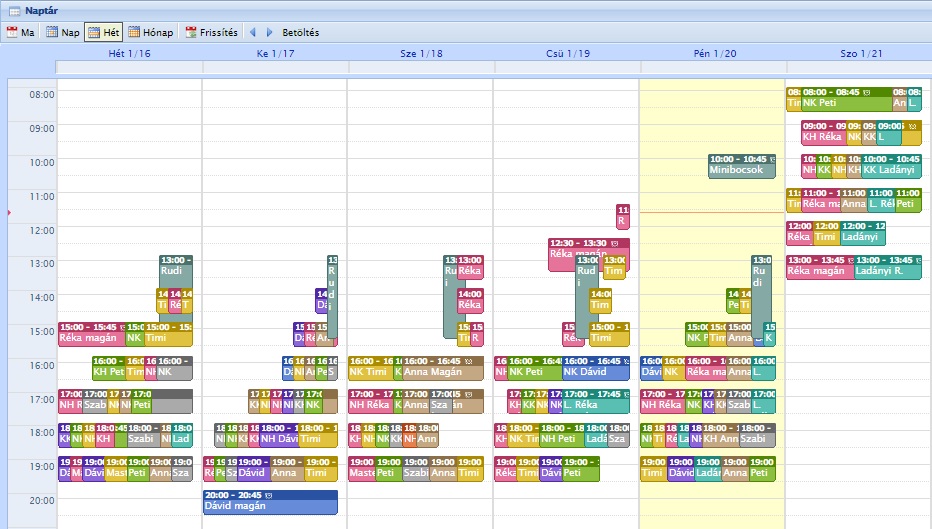Go to next week with right arrow
The width and height of the screenshot is (932, 529).
point(269,32)
